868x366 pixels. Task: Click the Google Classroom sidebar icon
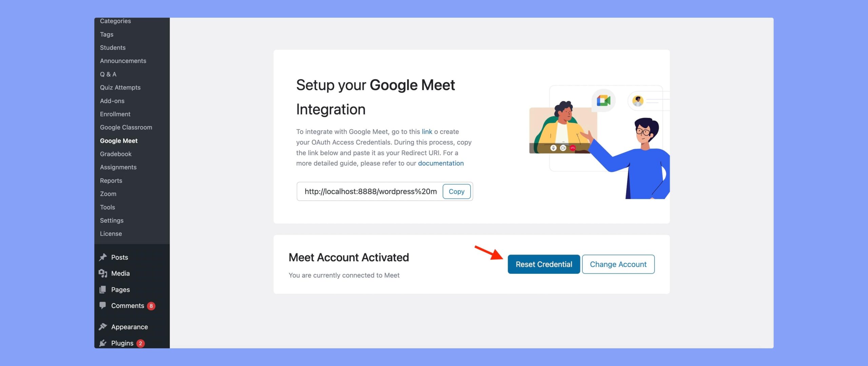(126, 128)
